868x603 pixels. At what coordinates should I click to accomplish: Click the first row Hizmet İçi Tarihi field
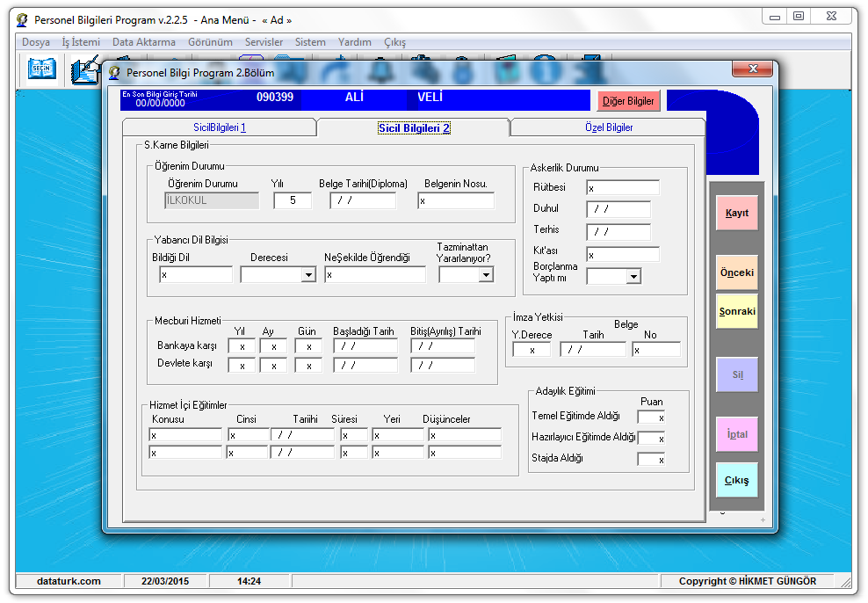point(303,435)
